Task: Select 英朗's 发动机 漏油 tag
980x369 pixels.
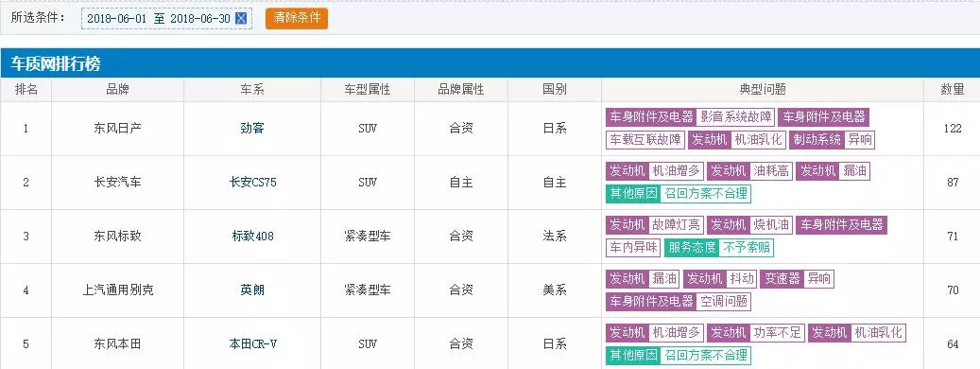Action: [643, 278]
